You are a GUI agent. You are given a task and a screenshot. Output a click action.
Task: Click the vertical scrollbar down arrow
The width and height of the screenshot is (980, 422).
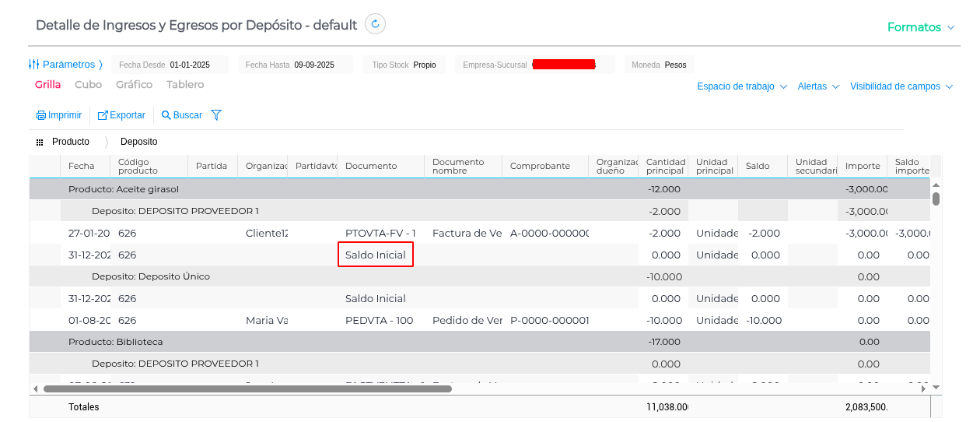point(936,387)
